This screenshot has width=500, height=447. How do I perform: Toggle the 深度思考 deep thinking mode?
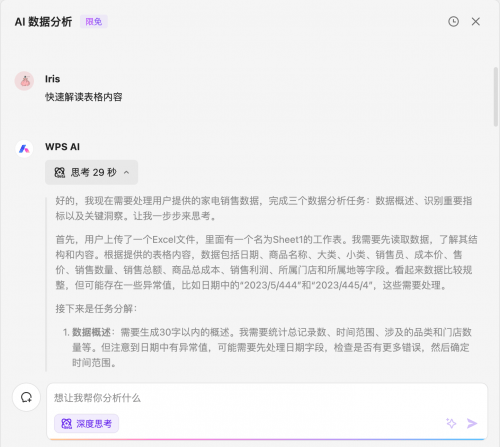click(86, 424)
